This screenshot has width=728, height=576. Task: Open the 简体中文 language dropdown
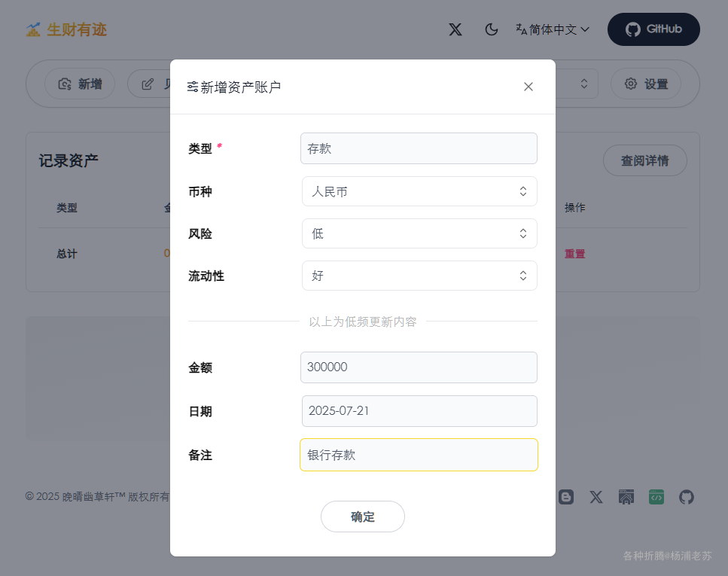point(552,29)
